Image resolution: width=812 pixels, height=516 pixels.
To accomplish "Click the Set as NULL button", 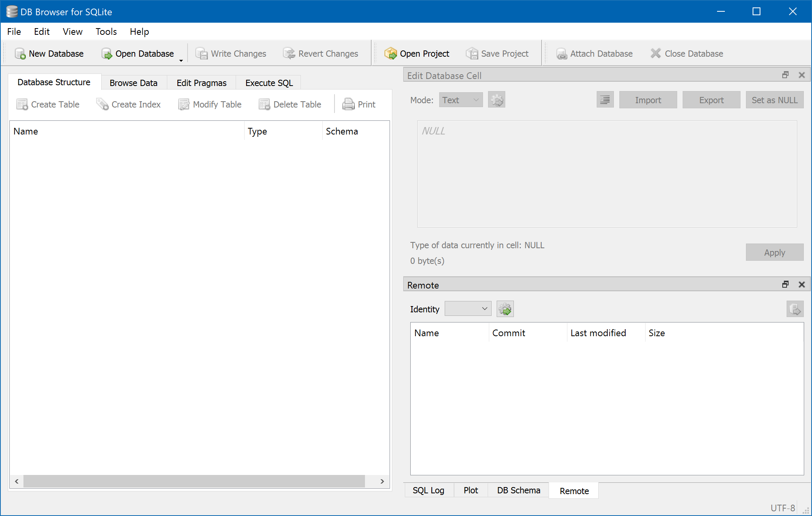I will (774, 100).
